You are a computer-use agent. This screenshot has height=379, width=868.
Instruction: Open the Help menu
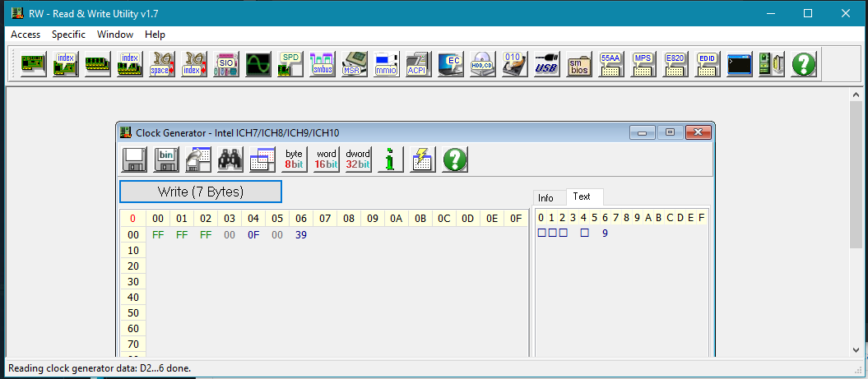tap(155, 35)
